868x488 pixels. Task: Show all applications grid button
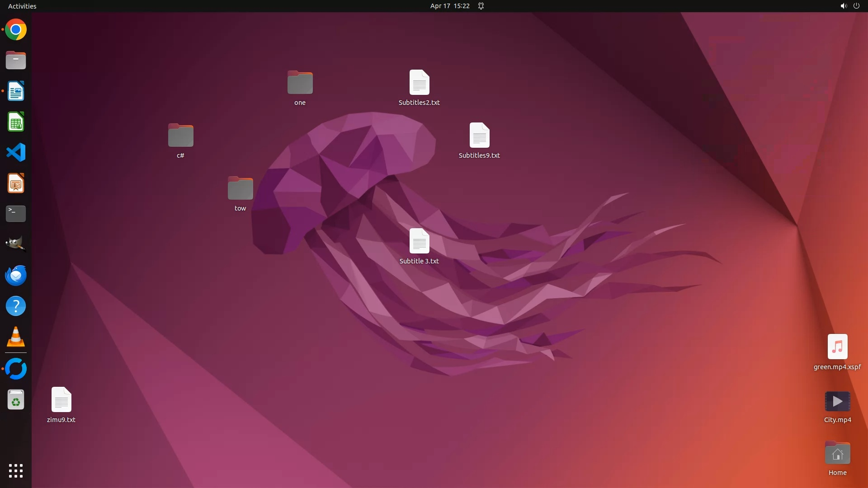pyautogui.click(x=16, y=470)
